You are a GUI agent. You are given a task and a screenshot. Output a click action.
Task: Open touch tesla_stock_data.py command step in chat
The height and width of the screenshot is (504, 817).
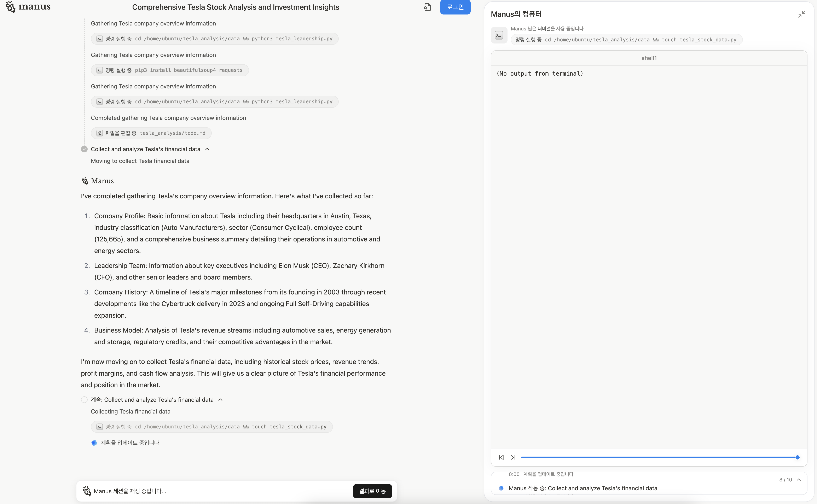point(212,427)
